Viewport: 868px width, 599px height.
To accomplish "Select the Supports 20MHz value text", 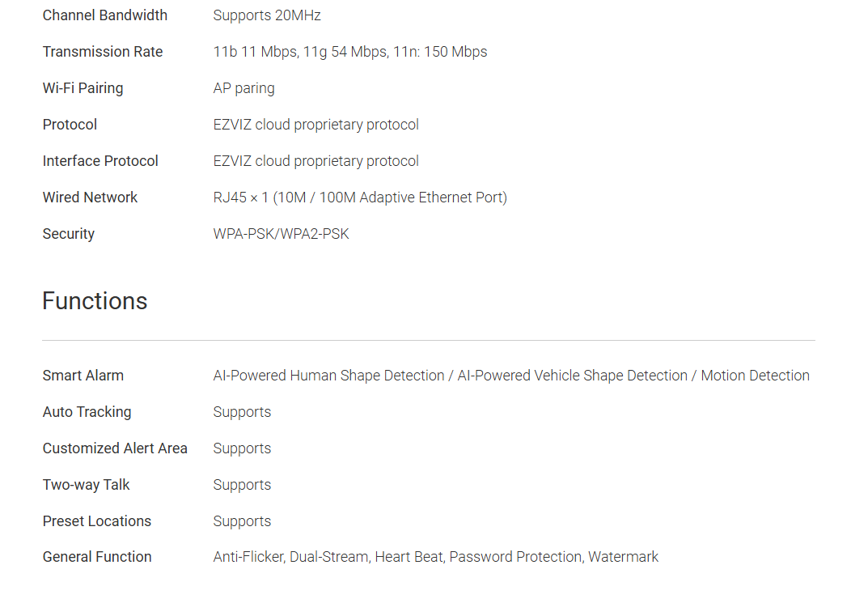I will pos(267,15).
